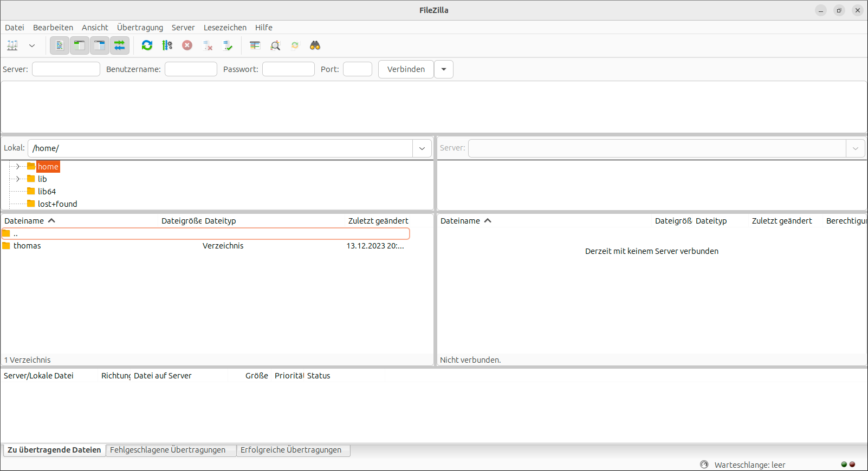Click the Größe queue column header
This screenshot has height=471, width=868.
pyautogui.click(x=257, y=376)
